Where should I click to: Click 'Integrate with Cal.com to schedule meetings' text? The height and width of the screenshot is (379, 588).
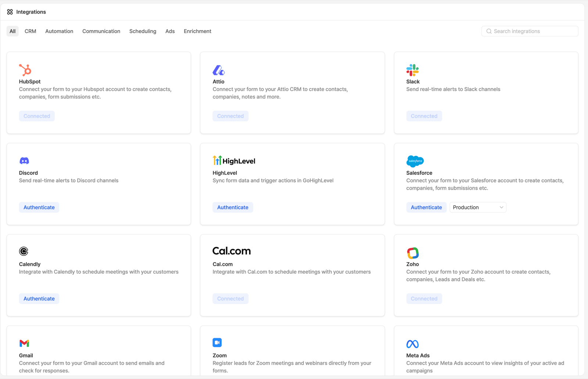click(x=291, y=272)
